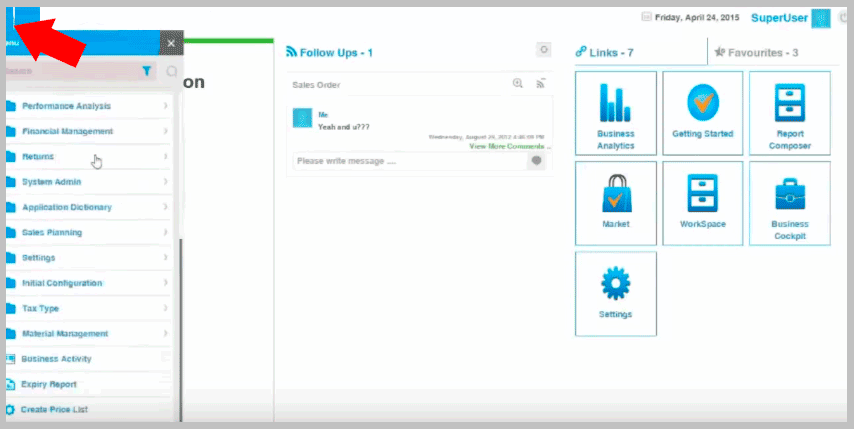
Task: Close the side menu panel
Action: (172, 43)
